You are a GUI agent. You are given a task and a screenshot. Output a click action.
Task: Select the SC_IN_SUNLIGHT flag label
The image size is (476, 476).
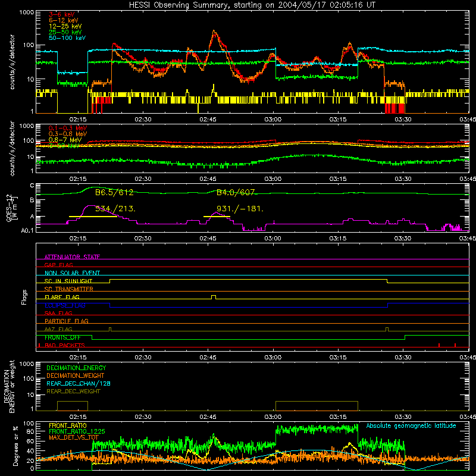(x=68, y=281)
